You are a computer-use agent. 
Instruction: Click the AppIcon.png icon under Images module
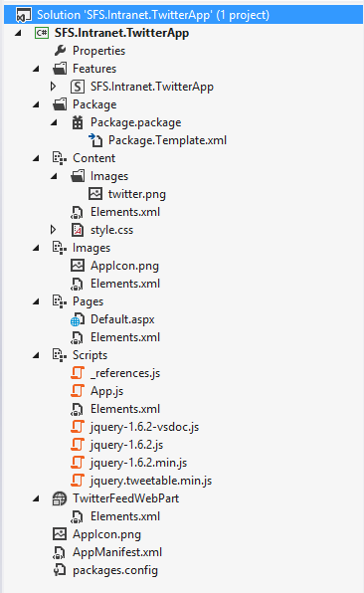point(78,266)
